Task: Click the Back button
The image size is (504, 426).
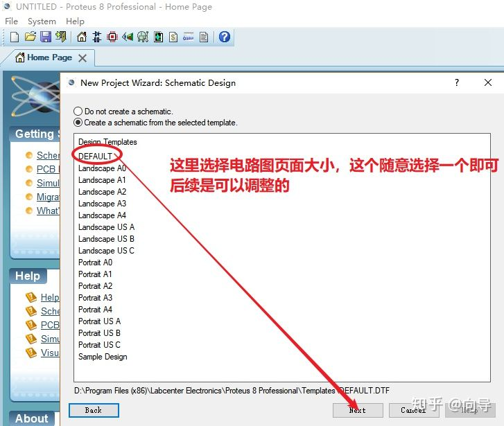Action: pos(94,410)
